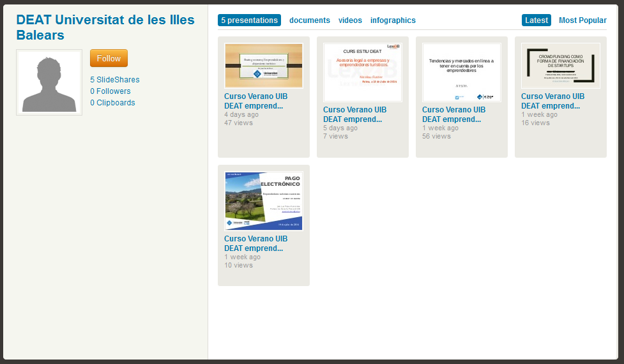This screenshot has height=364, width=624.
Task: Open the Tendencias y mercados en línea thumbnail
Action: pos(462,72)
